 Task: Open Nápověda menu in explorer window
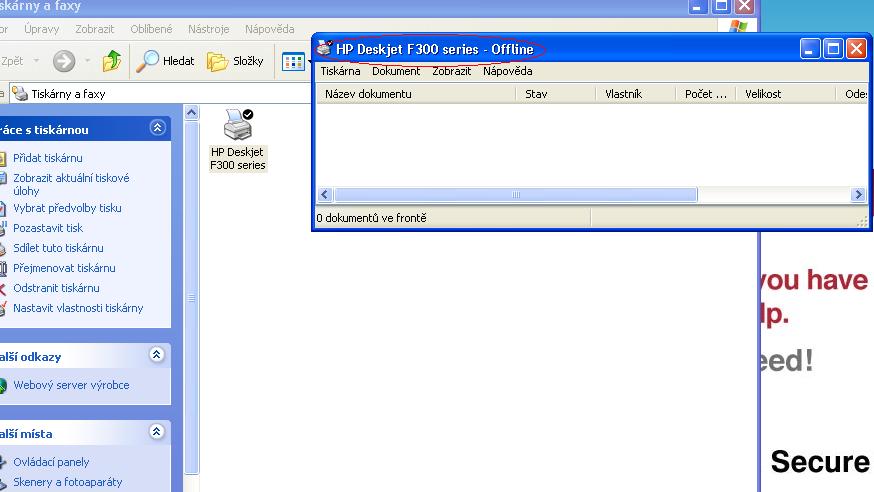point(270,29)
